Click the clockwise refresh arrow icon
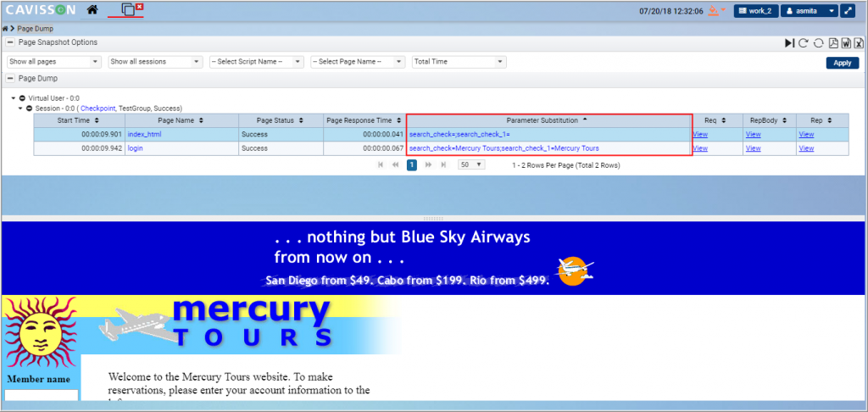This screenshot has width=868, height=412. pos(804,43)
